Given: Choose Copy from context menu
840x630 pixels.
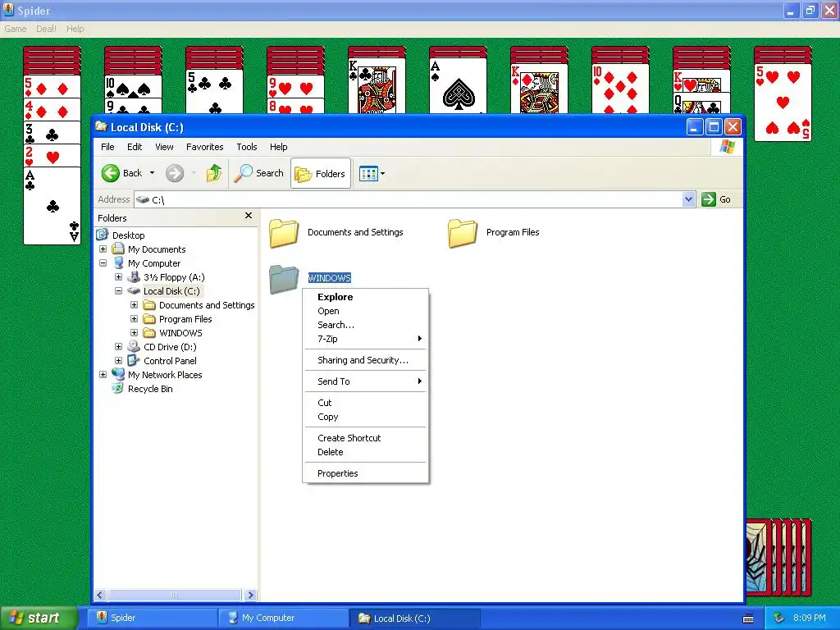Looking at the screenshot, I should tap(366, 417).
